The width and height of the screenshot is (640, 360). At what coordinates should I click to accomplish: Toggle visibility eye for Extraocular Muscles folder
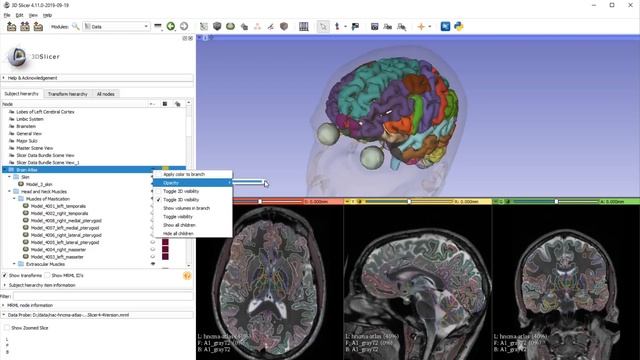click(x=153, y=264)
